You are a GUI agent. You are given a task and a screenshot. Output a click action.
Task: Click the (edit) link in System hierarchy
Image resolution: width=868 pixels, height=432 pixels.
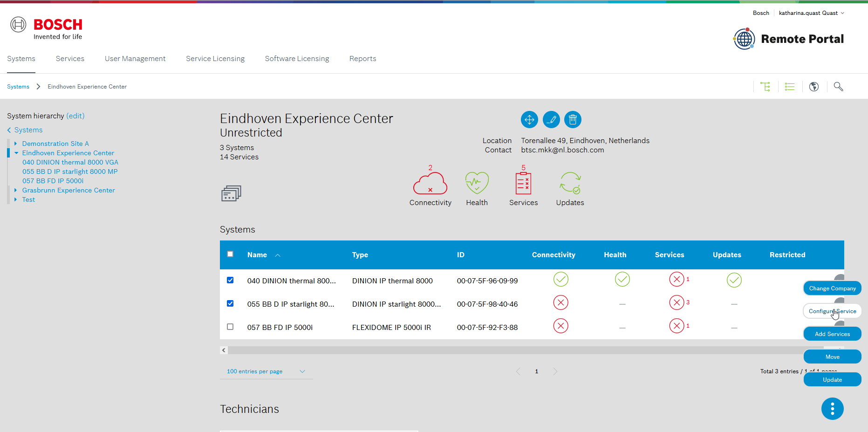(x=75, y=116)
